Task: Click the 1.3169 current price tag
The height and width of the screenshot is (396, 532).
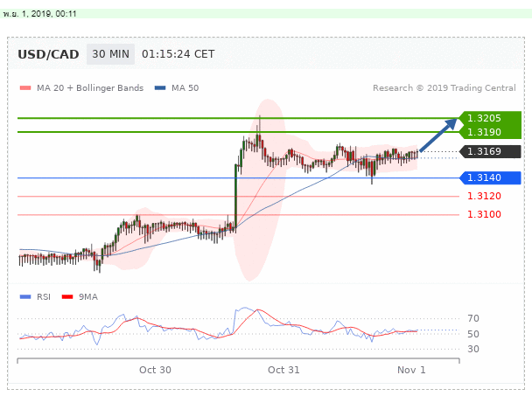Action: pyautogui.click(x=490, y=151)
